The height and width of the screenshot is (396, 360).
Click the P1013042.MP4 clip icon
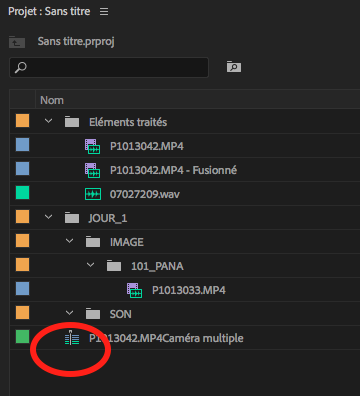pyautogui.click(x=92, y=146)
